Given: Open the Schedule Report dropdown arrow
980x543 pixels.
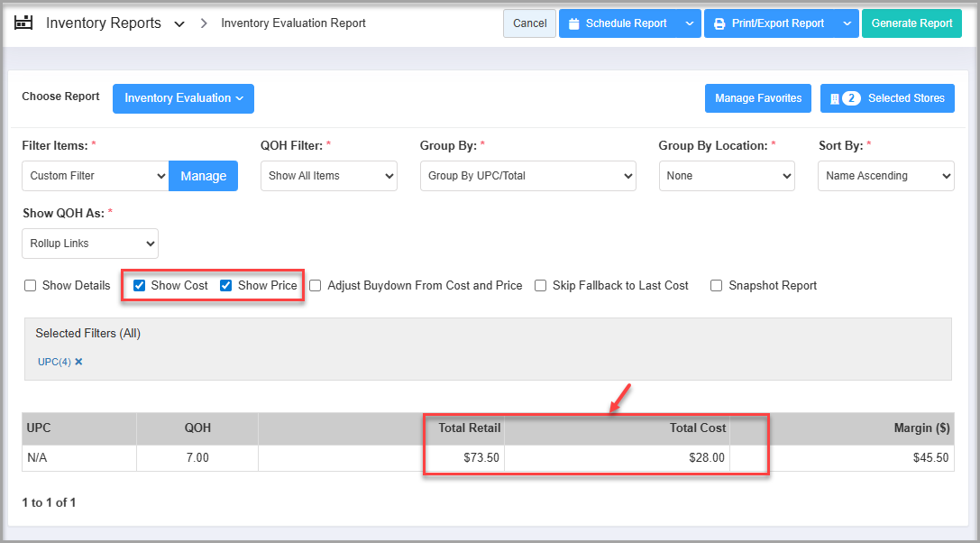Looking at the screenshot, I should 689,23.
